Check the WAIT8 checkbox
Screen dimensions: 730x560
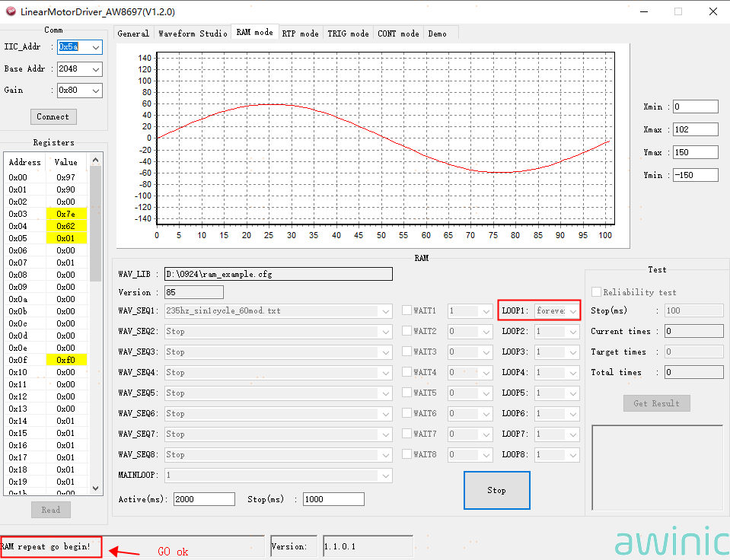coord(406,453)
